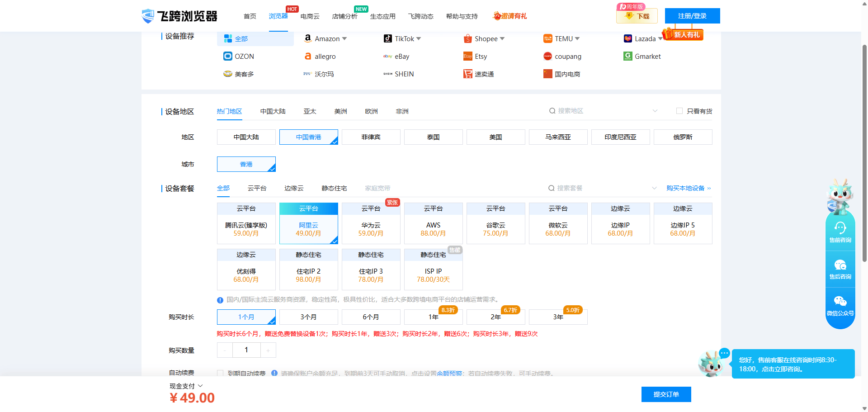868x412 pixels.
Task: Click the Etsy platform icon
Action: [x=467, y=56]
